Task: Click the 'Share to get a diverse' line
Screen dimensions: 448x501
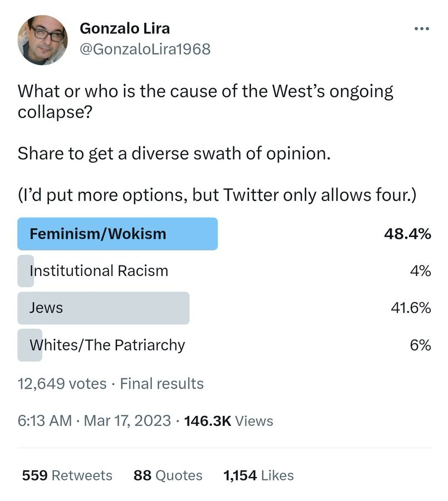Action: 174,154
